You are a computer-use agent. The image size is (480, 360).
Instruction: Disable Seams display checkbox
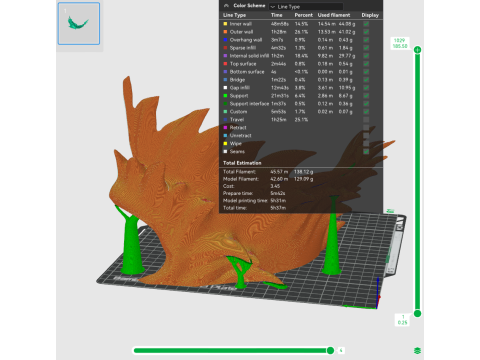pos(366,152)
